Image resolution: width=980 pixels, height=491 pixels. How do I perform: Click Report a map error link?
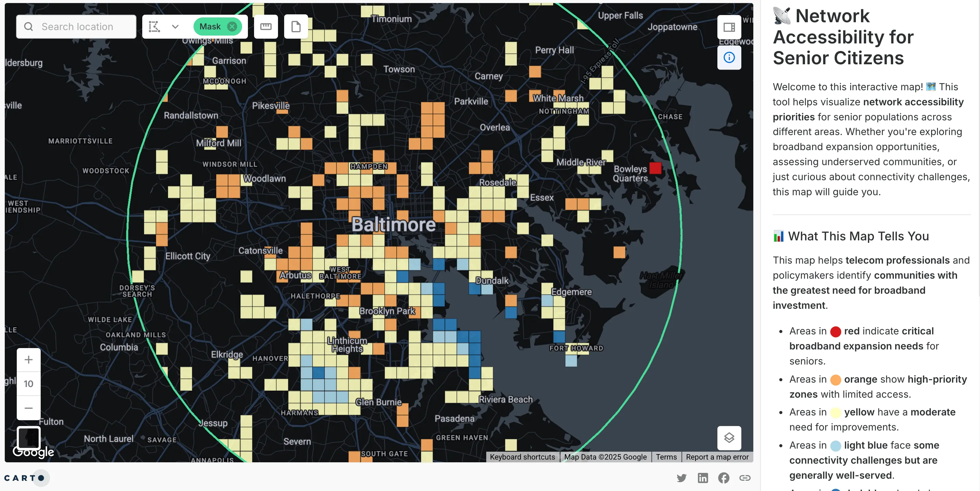point(717,457)
